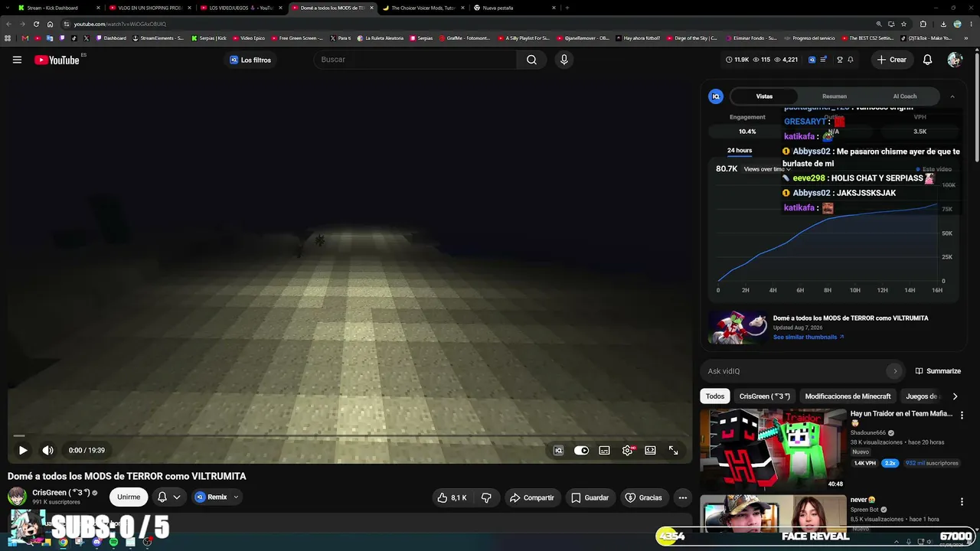This screenshot has width=980, height=551.
Task: Click the video progress bar
Action: 350,435
